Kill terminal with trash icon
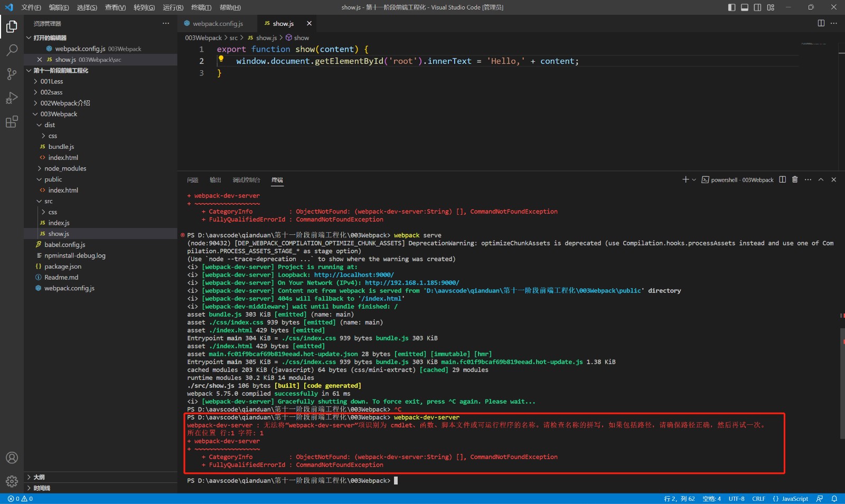Image resolution: width=845 pixels, height=504 pixels. (x=795, y=179)
